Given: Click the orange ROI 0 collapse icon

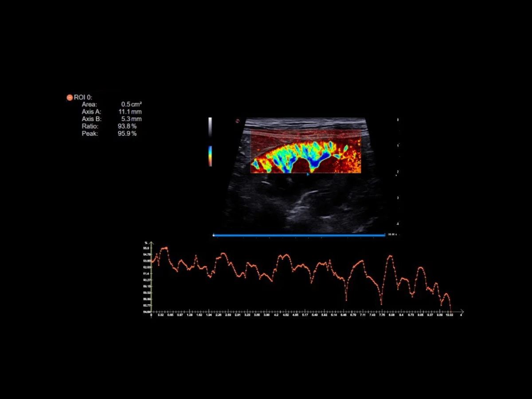Looking at the screenshot, I should point(70,98).
